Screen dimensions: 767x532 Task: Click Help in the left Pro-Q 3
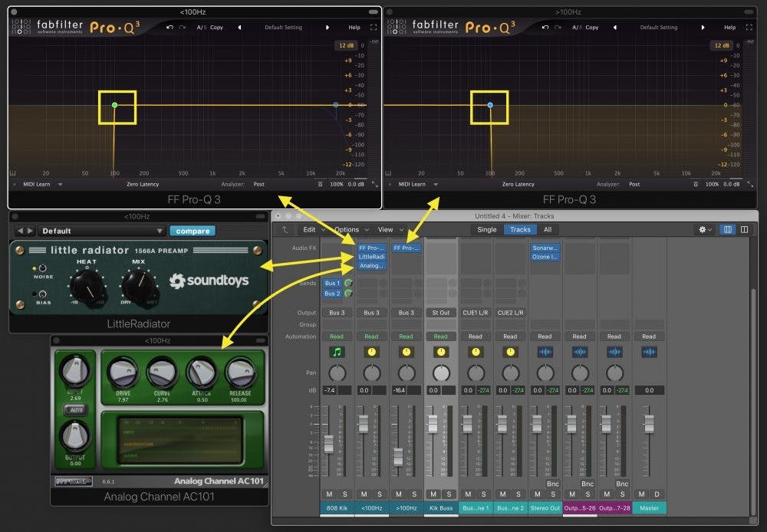[354, 28]
